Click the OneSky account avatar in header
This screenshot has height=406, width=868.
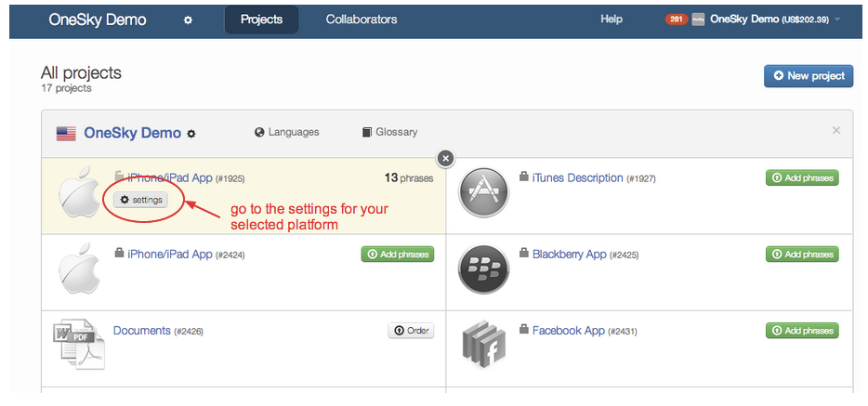698,20
